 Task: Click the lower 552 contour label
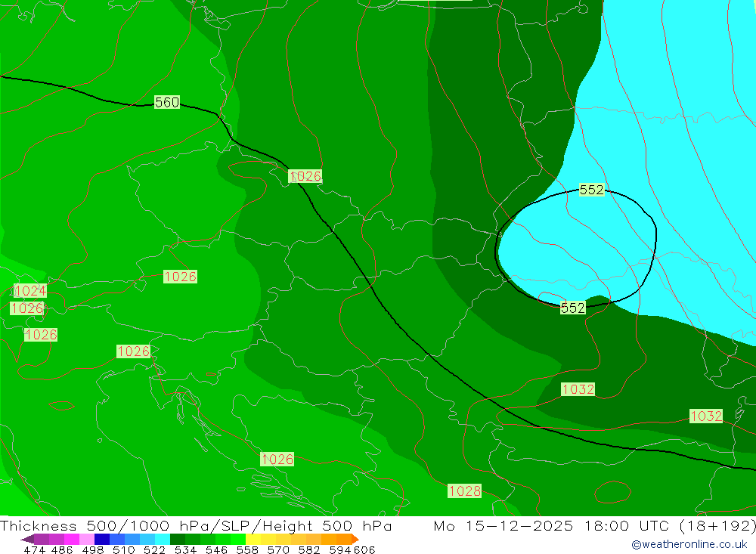(573, 308)
